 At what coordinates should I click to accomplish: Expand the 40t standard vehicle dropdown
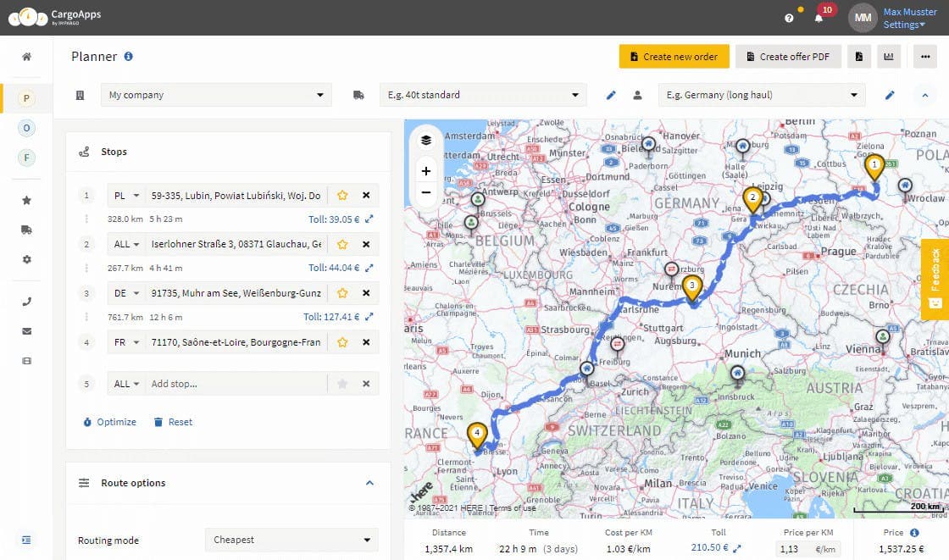point(483,95)
